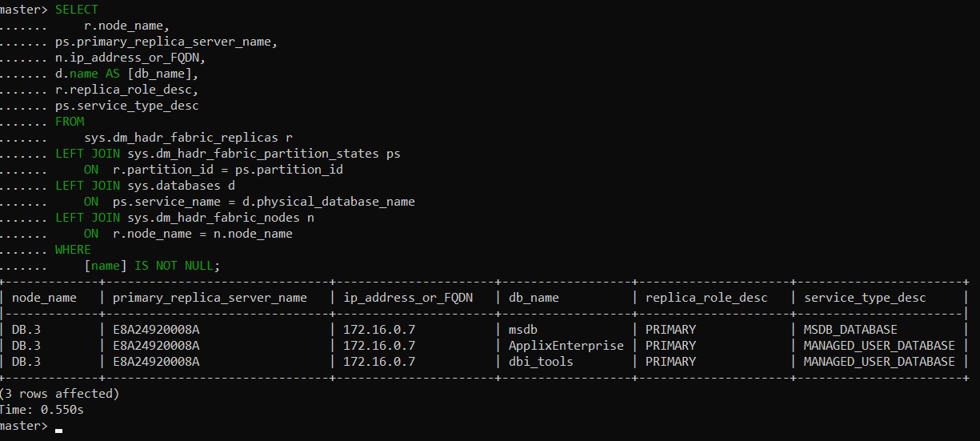Click the blinking cursor at the bottom master prompt
Viewport: 980px width, 441px height.
click(x=59, y=430)
